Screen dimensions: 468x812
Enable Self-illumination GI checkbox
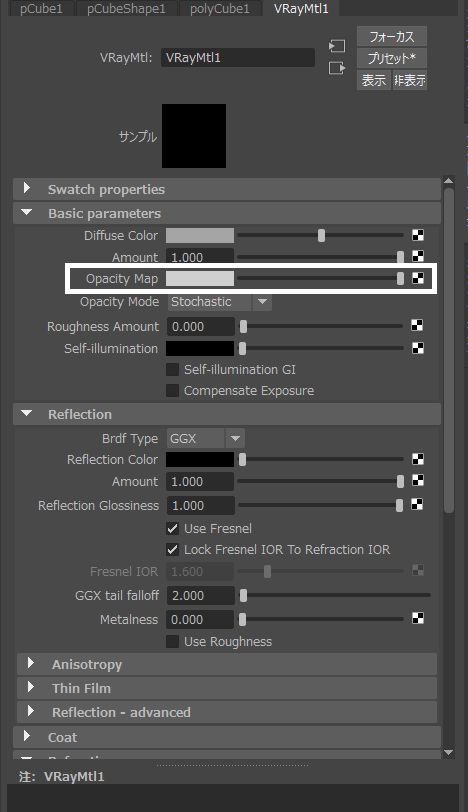click(172, 369)
